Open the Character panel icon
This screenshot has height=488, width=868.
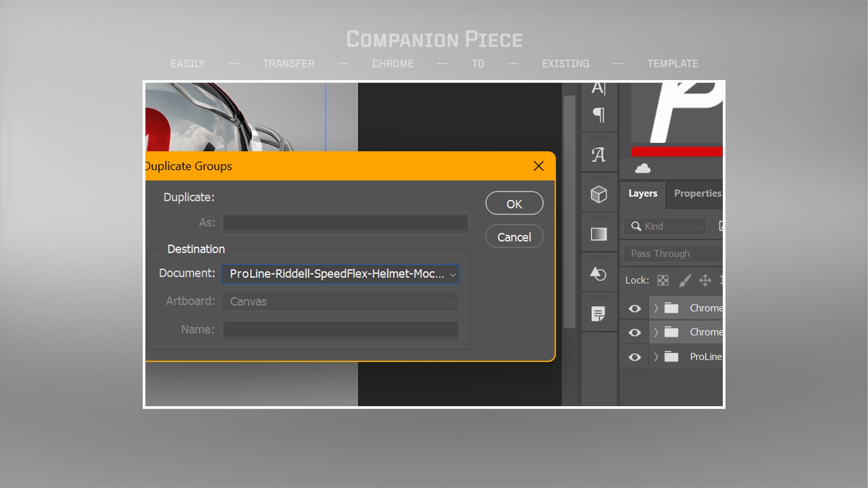coord(599,88)
